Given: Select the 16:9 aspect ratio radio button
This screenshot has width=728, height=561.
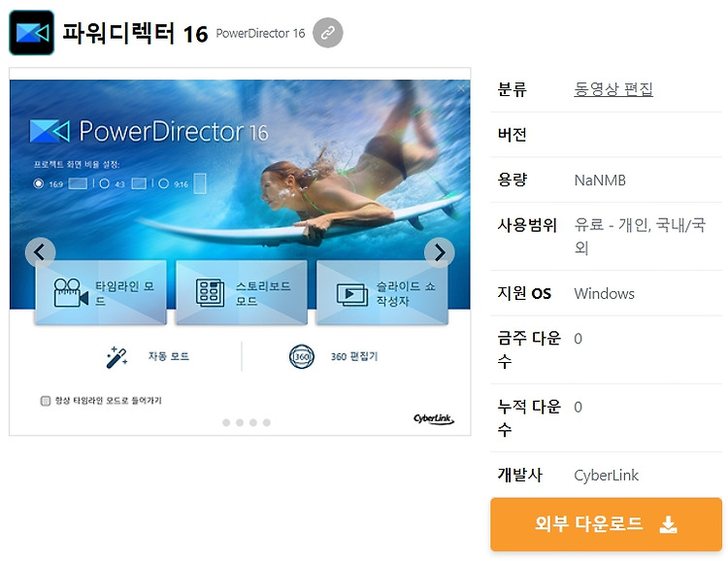Looking at the screenshot, I should click(39, 183).
